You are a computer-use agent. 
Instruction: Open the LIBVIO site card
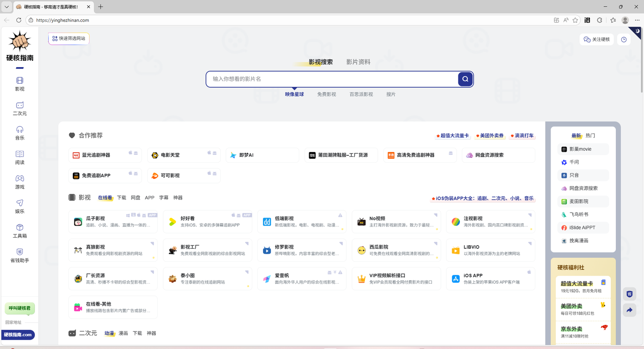coord(491,250)
